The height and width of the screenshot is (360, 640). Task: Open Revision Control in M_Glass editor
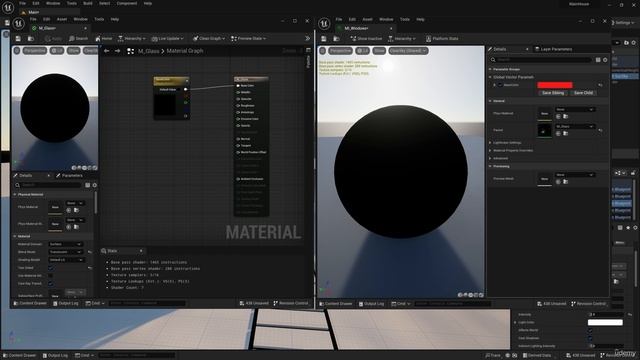(291, 303)
